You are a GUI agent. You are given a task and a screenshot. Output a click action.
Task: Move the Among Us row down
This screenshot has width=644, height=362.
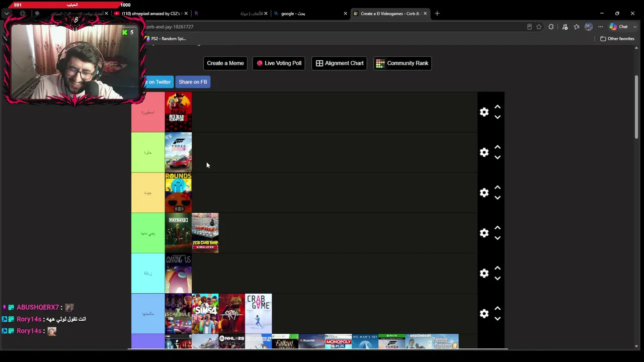pos(498,278)
